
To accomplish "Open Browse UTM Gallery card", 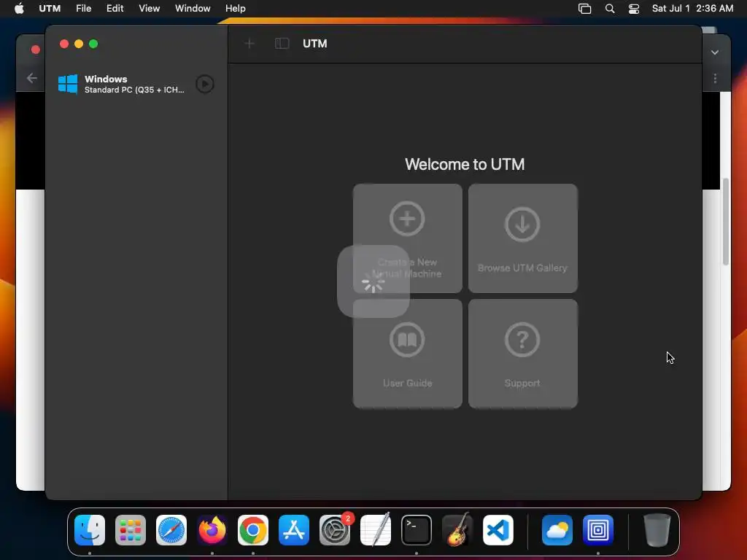I will click(x=522, y=238).
